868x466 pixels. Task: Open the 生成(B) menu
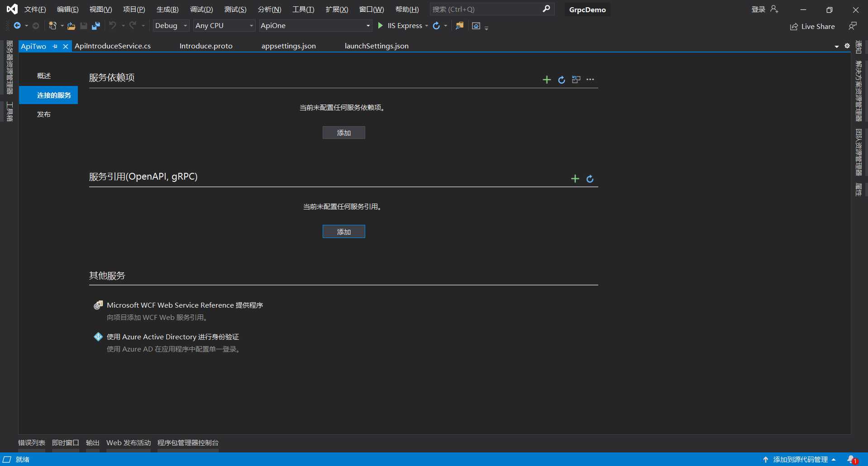(167, 10)
